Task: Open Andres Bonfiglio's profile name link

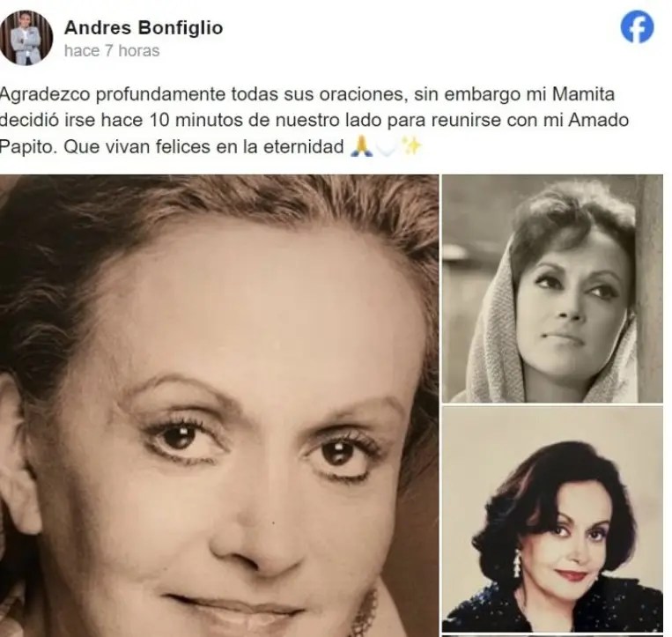Action: (144, 28)
